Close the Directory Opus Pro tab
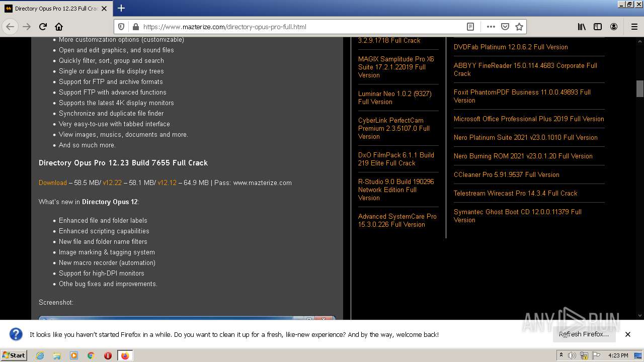The height and width of the screenshot is (362, 644). (104, 9)
